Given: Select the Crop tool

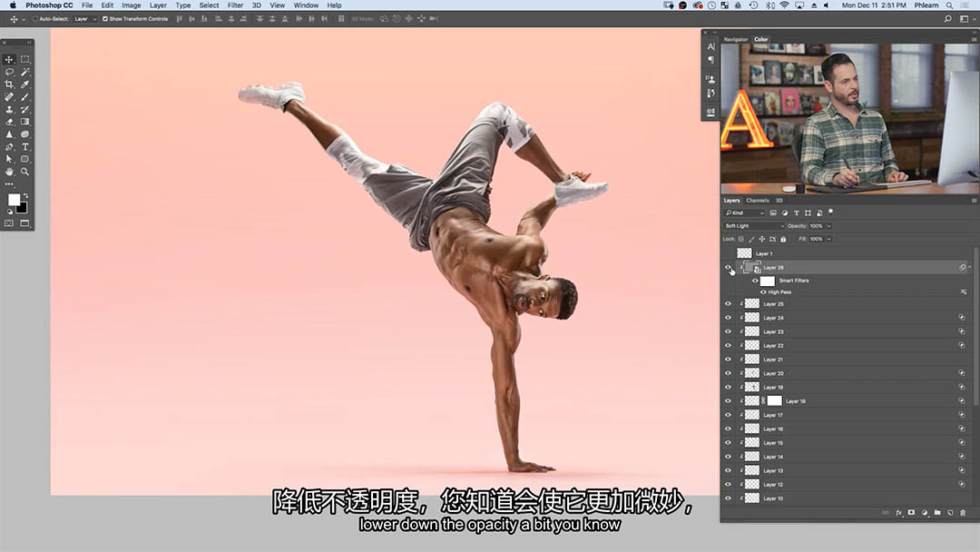Looking at the screenshot, I should click(x=9, y=84).
